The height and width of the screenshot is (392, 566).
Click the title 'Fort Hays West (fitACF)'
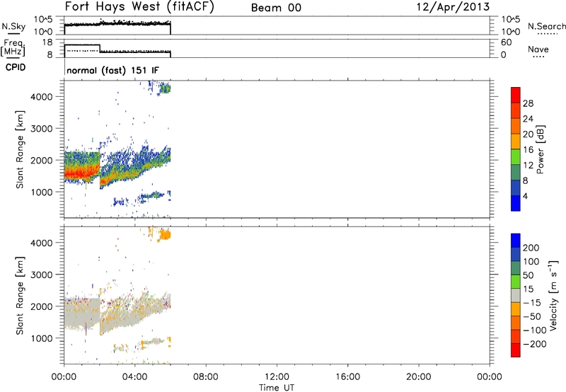pos(139,7)
